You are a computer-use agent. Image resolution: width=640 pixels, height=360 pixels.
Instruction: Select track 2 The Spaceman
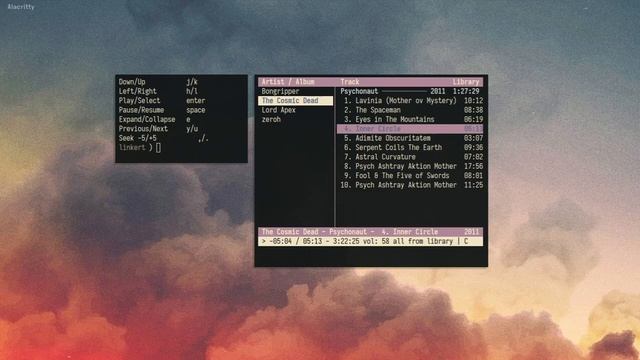[x=410, y=110]
